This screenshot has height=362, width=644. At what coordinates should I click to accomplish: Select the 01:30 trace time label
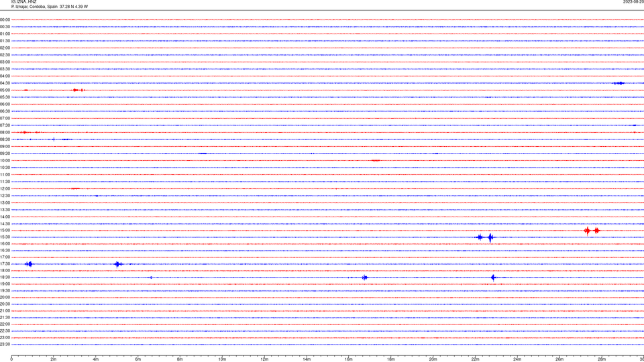tap(5, 41)
